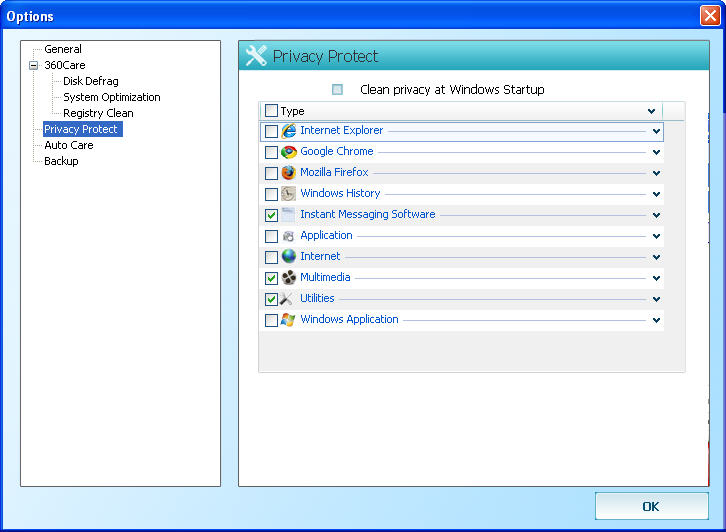The width and height of the screenshot is (726, 532).
Task: Expand the Internet row chevron
Action: (656, 257)
